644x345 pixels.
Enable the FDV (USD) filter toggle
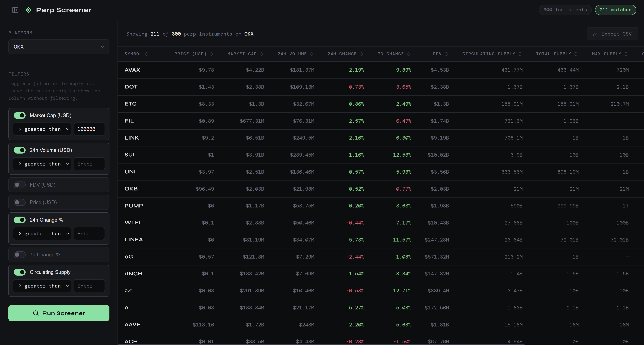[x=20, y=185]
